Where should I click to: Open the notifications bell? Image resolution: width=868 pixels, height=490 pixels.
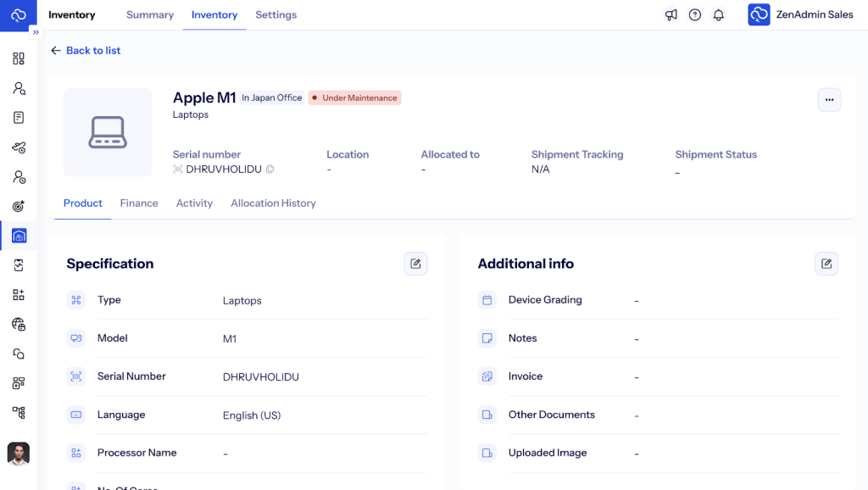click(x=719, y=15)
